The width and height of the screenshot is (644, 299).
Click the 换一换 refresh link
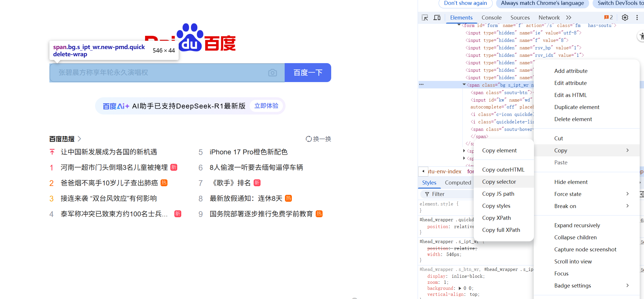322,139
